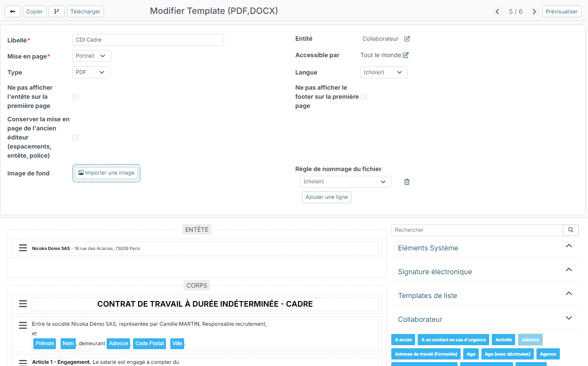Viewport: 588px width, 366px height.
Task: Click the contract title 'CONTRAT DE TRAVAIL À DURÉE INDÉTERMINÉE - CADRE'
Action: (x=205, y=304)
